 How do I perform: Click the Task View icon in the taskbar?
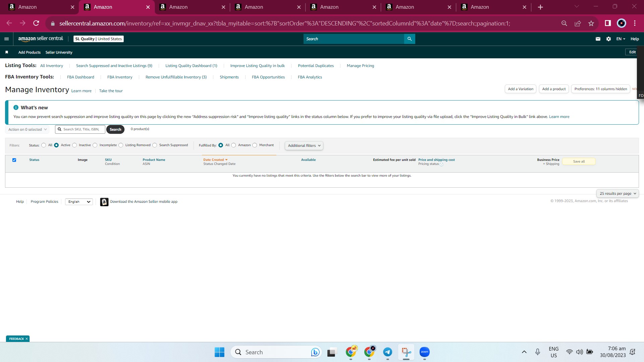[331, 352]
